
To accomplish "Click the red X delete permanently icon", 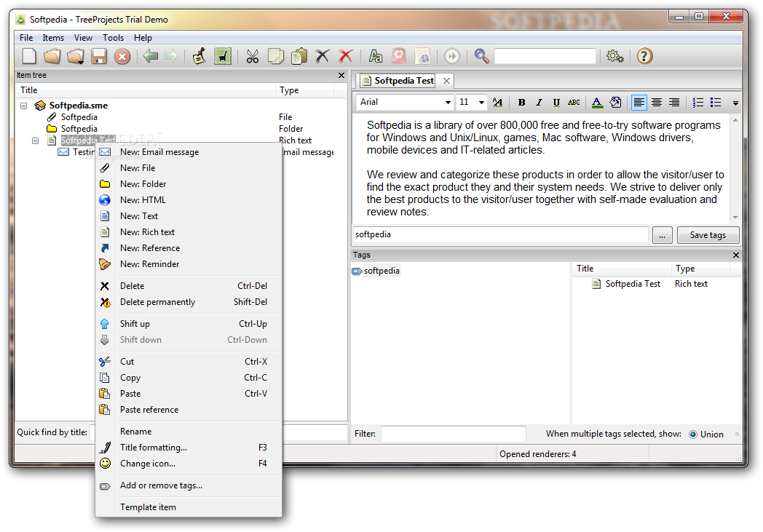I will coord(346,57).
